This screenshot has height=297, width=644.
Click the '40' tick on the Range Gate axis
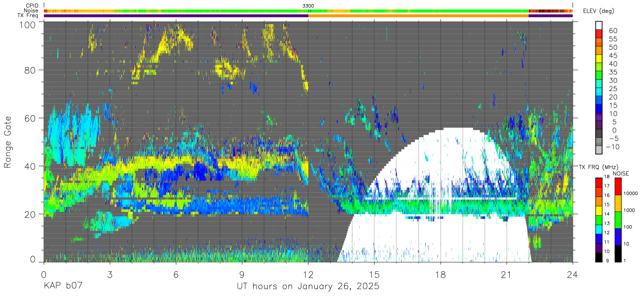pos(30,166)
